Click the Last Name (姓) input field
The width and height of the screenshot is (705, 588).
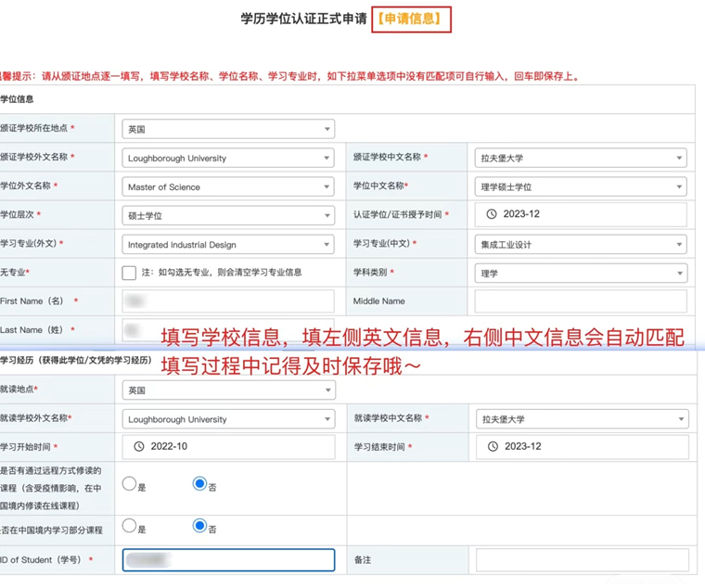coord(228,330)
